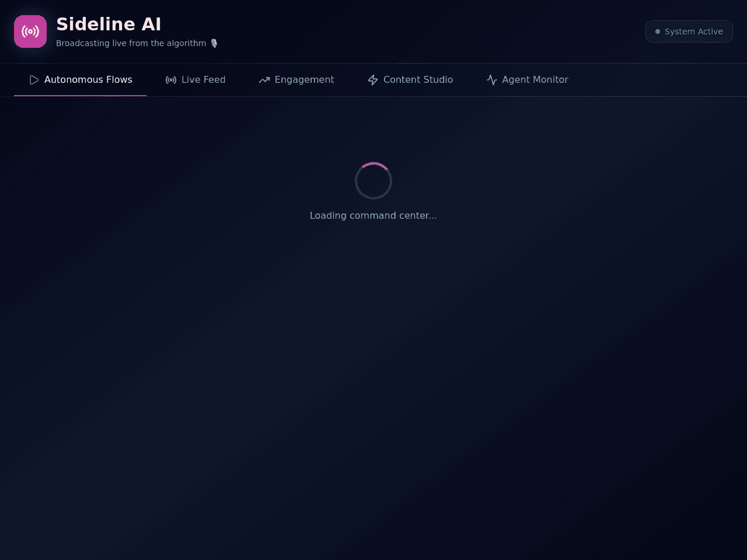Screen dimensions: 747x560
Task: View the Agent Monitor tab
Action: pyautogui.click(x=527, y=80)
